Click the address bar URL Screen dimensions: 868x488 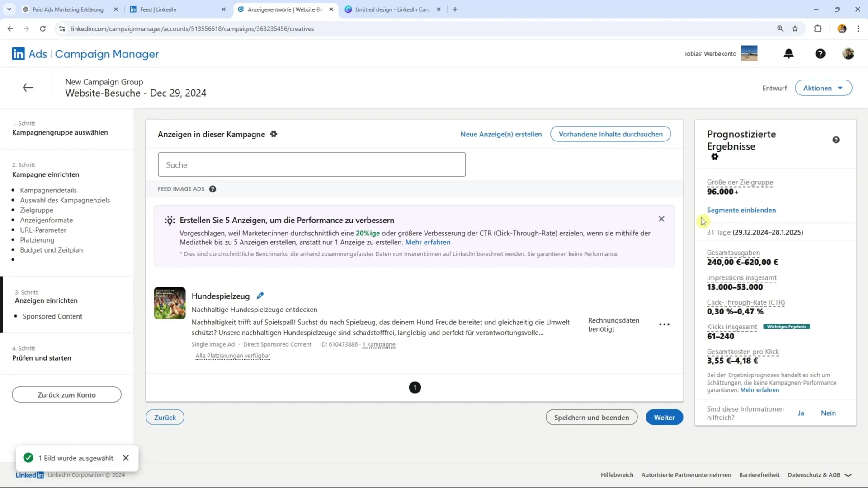192,28
